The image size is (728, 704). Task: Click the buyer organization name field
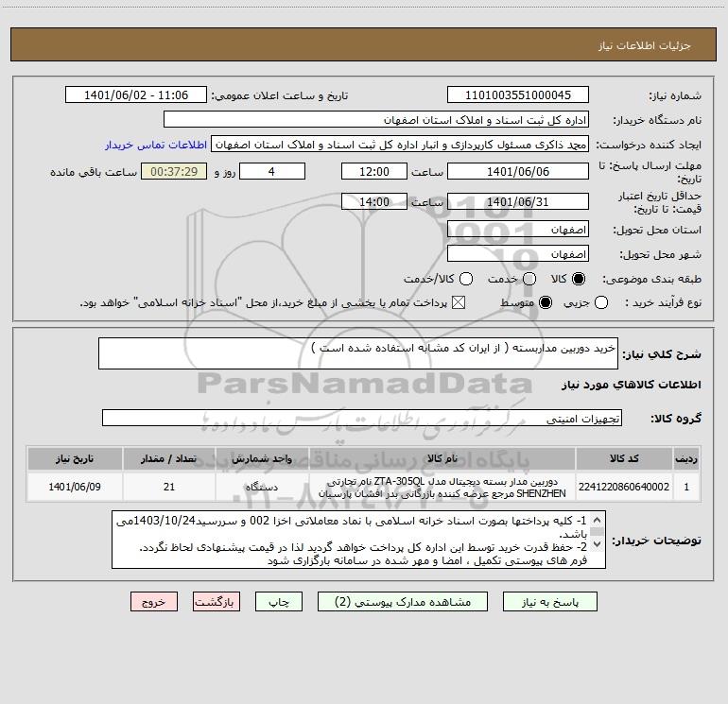click(376, 120)
